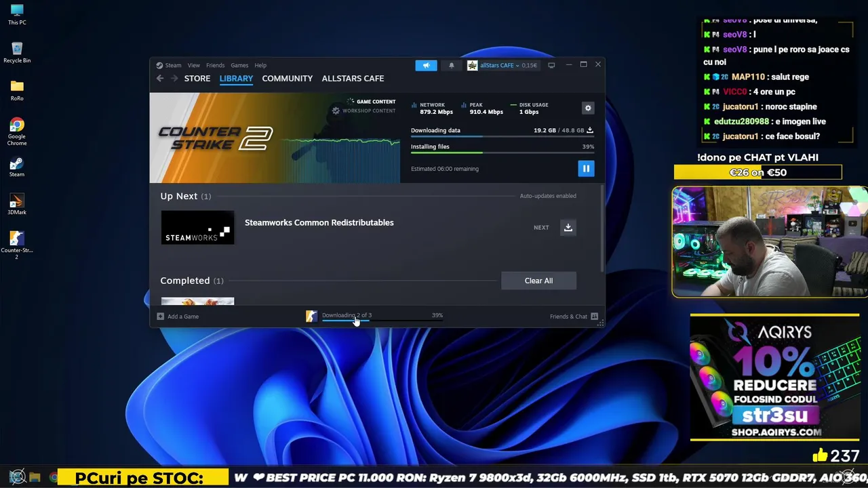Open File Explorer from taskbar
Image resolution: width=868 pixels, height=488 pixels.
point(35,478)
